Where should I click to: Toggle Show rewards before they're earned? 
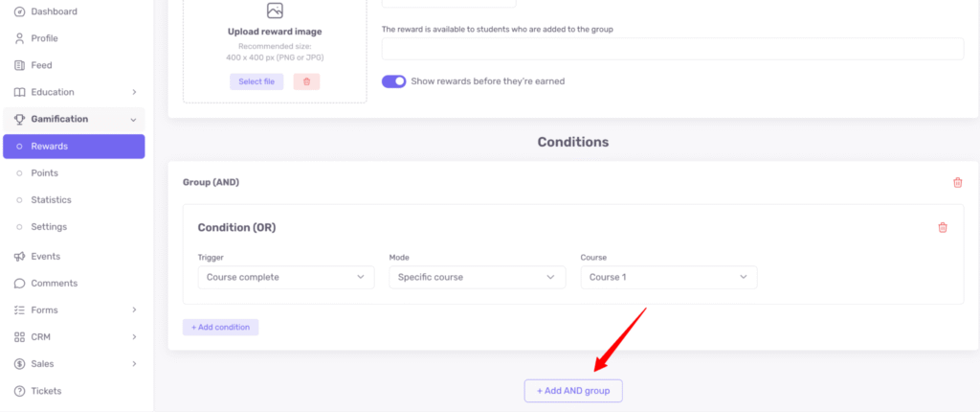click(393, 81)
